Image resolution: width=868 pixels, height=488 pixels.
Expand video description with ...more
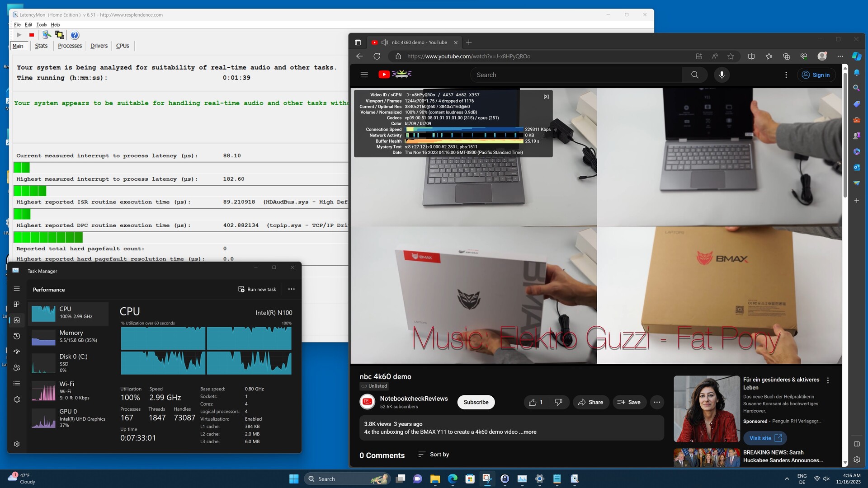pyautogui.click(x=527, y=432)
